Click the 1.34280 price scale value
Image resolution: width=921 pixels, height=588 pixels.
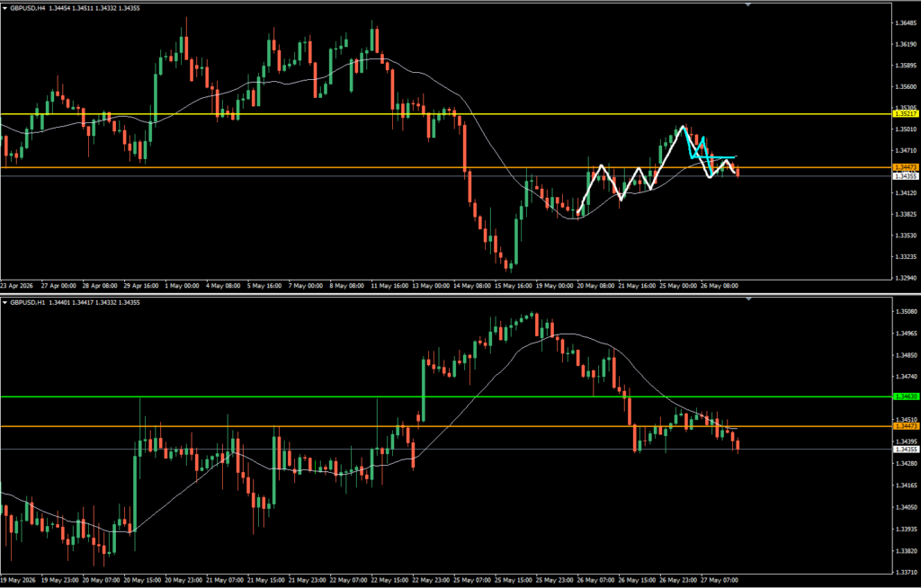click(x=905, y=463)
